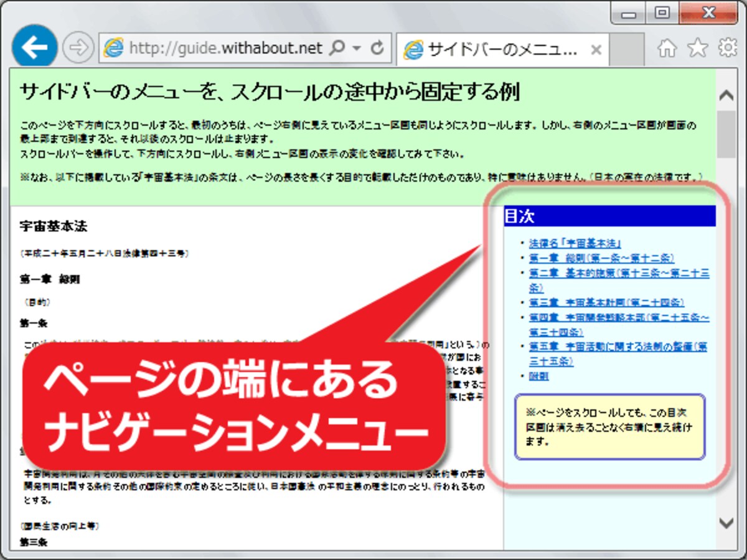Minimize the browser window
Screen dimensions: 747x560
(x=630, y=12)
